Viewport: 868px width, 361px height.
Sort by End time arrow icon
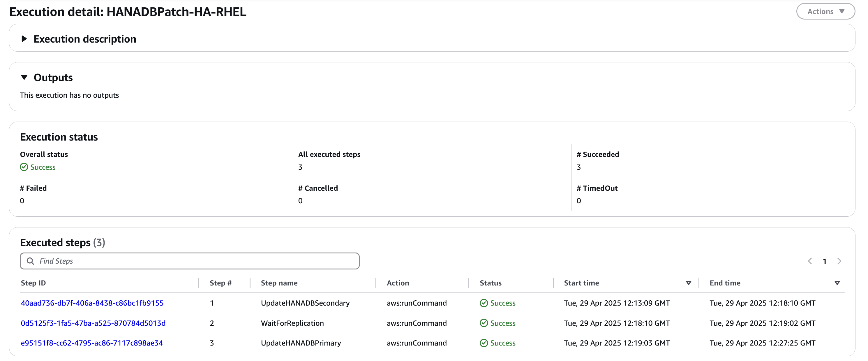click(x=837, y=283)
